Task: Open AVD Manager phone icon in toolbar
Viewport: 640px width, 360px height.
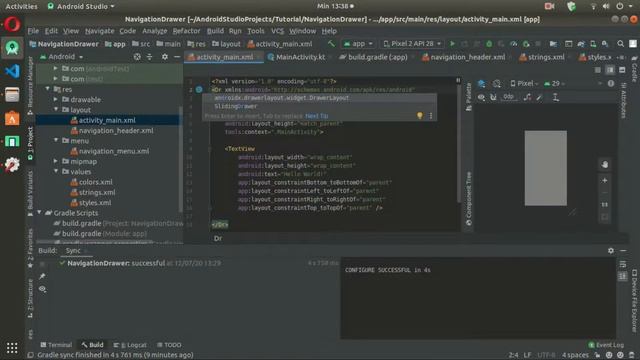Action: click(x=593, y=44)
